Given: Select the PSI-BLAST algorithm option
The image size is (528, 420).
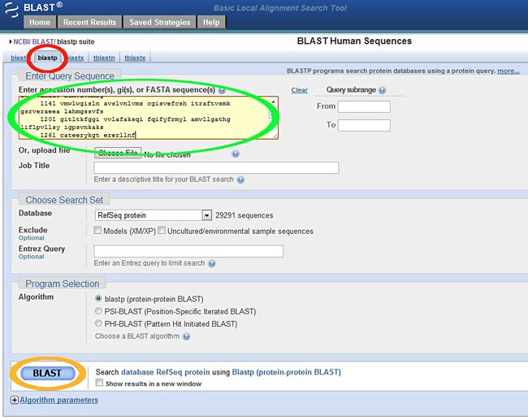Looking at the screenshot, I should click(98, 311).
